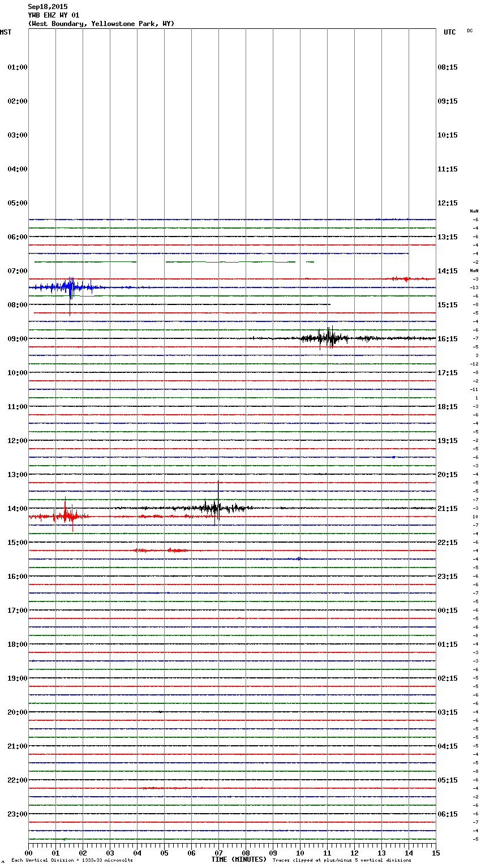Select the station code YWB EHZ WY 01
The width and height of the screenshot is (481, 868).
click(54, 15)
